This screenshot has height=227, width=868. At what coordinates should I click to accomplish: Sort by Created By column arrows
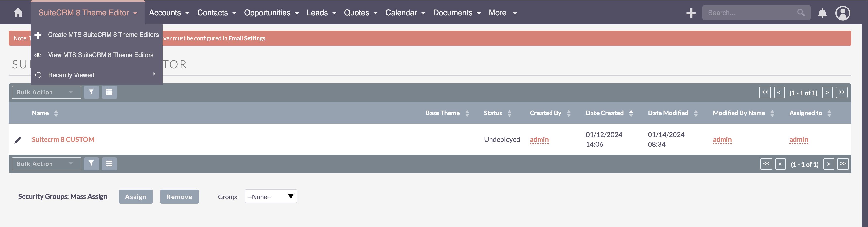[568, 113]
